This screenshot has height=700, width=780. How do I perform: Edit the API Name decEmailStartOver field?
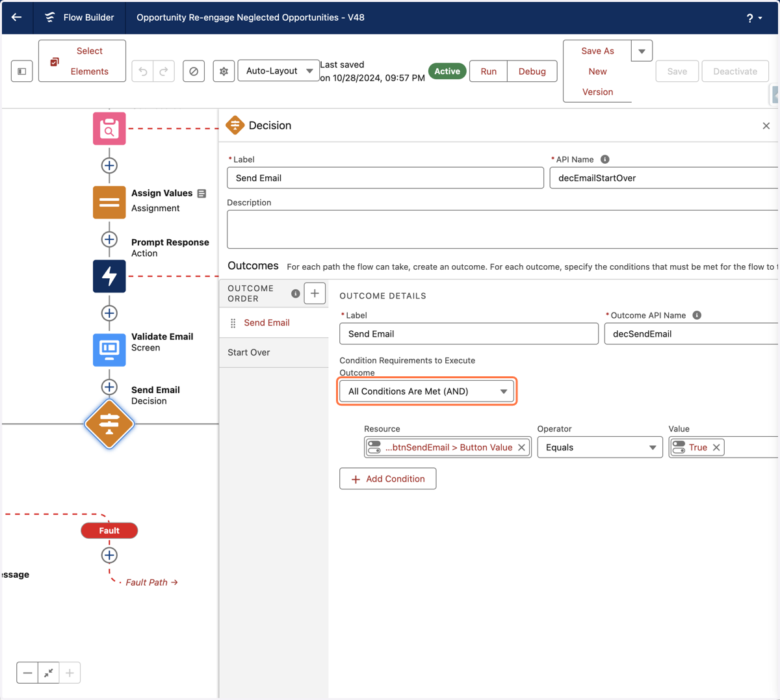pos(664,178)
